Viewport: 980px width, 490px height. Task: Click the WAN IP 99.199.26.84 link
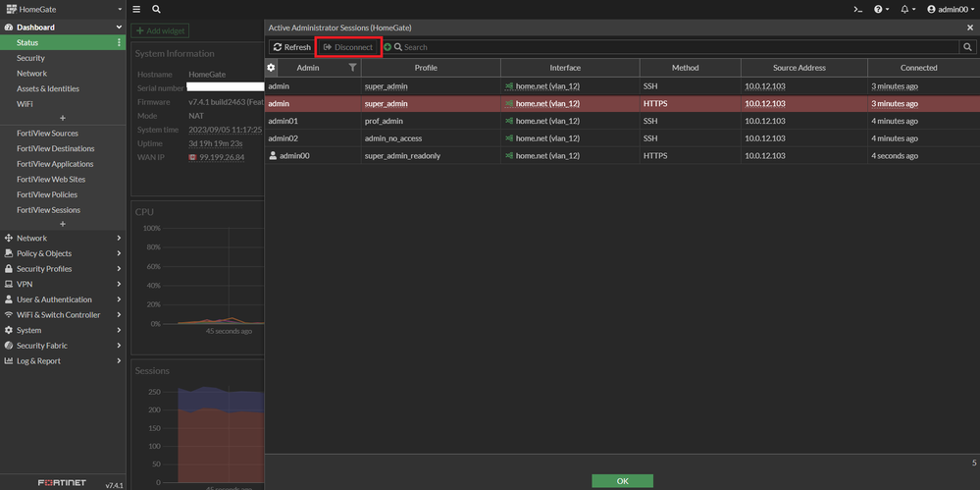pyautogui.click(x=222, y=156)
